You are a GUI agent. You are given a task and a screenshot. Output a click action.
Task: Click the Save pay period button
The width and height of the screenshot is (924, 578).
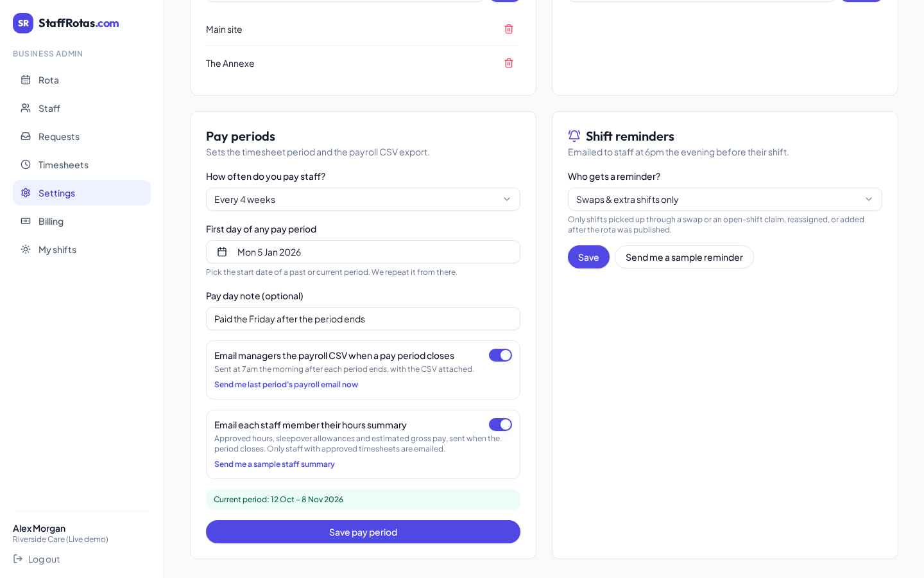tap(363, 532)
